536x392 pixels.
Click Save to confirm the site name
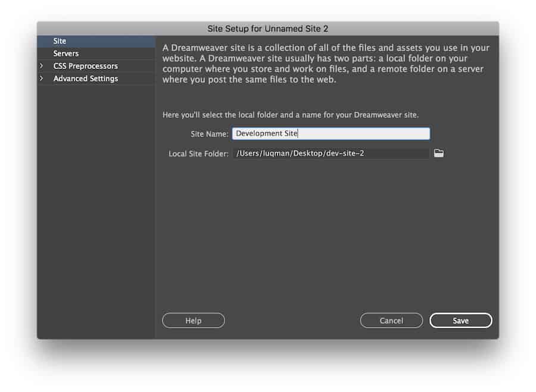click(460, 320)
